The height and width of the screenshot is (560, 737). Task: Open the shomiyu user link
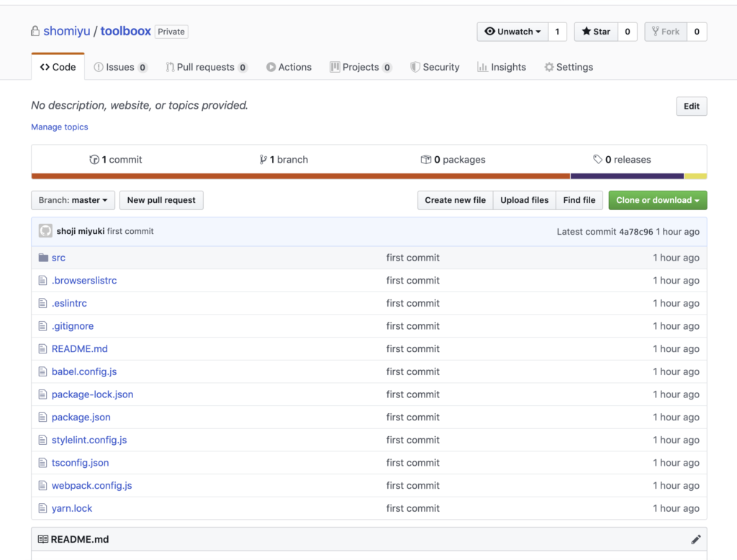[67, 31]
